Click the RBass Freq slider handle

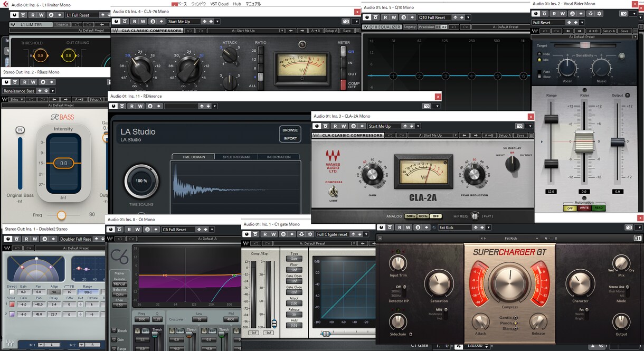pos(62,215)
